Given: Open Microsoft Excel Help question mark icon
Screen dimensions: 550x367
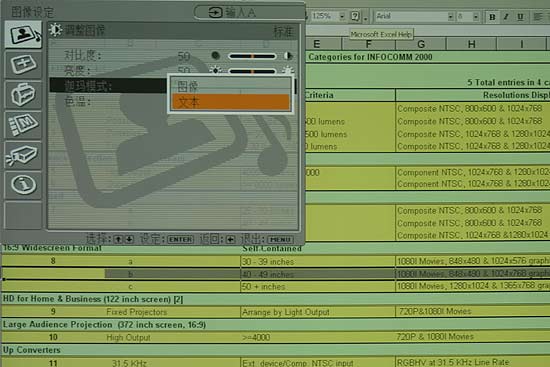Looking at the screenshot, I should tap(355, 16).
